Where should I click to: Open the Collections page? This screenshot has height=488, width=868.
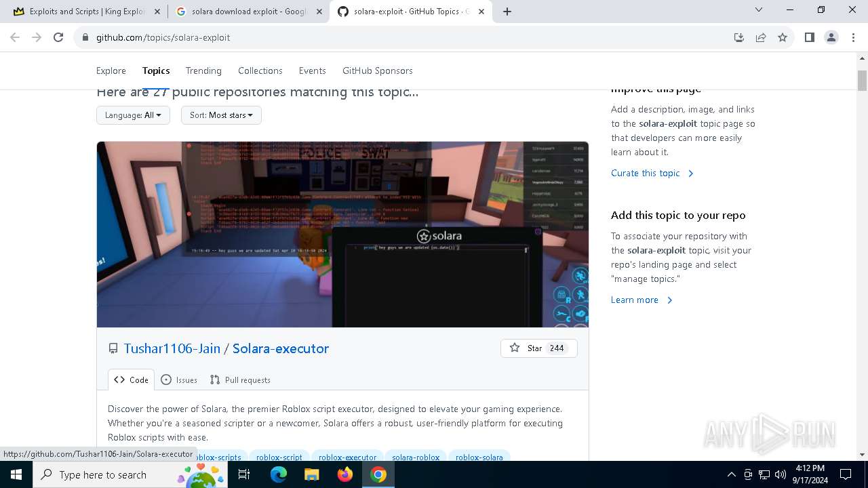260,70
